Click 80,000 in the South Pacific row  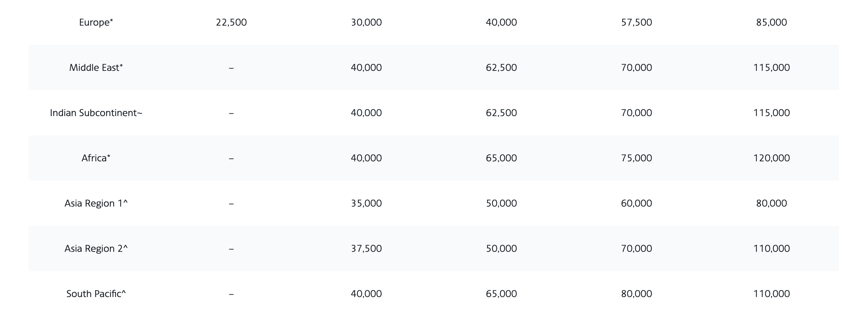636,294
